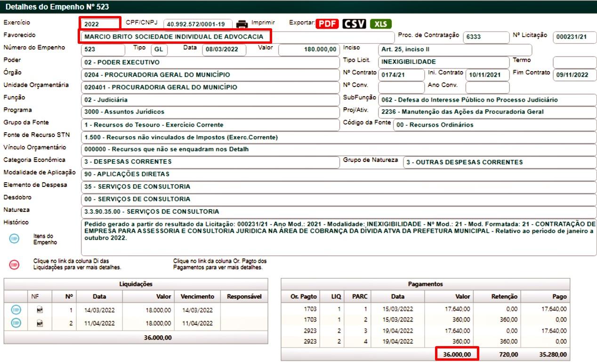Open Or. Pagto 2923 for parcela 3
This screenshot has width=597, height=364.
310,331
